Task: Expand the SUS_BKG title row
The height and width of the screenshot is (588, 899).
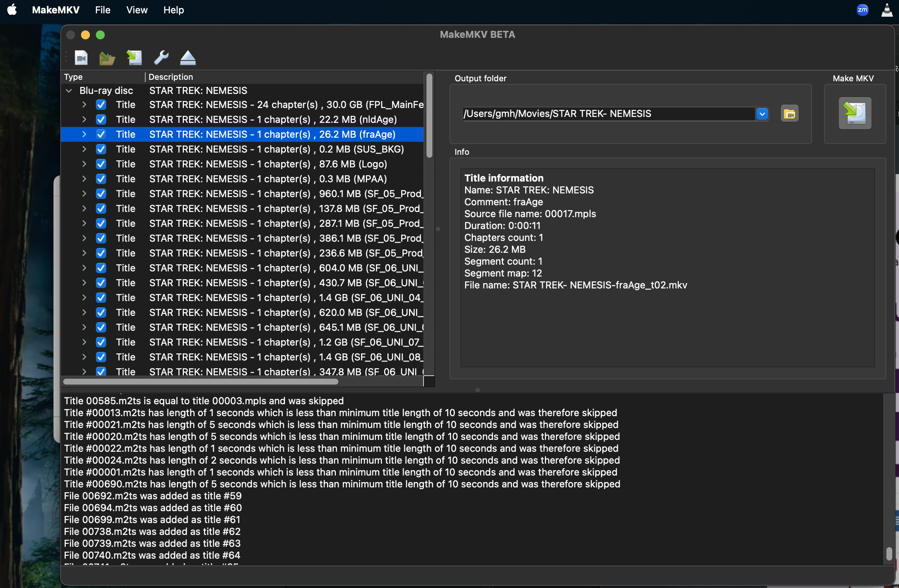Action: (x=84, y=149)
